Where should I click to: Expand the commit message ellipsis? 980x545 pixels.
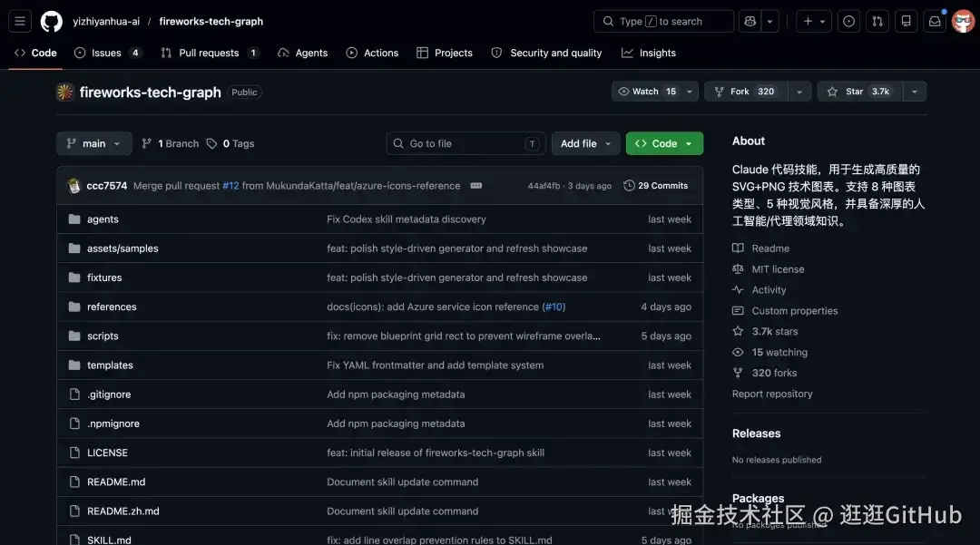point(475,185)
